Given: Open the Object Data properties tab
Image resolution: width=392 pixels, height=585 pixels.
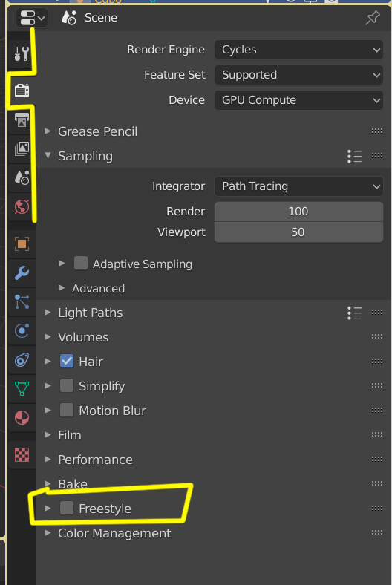Looking at the screenshot, I should 22,389.
